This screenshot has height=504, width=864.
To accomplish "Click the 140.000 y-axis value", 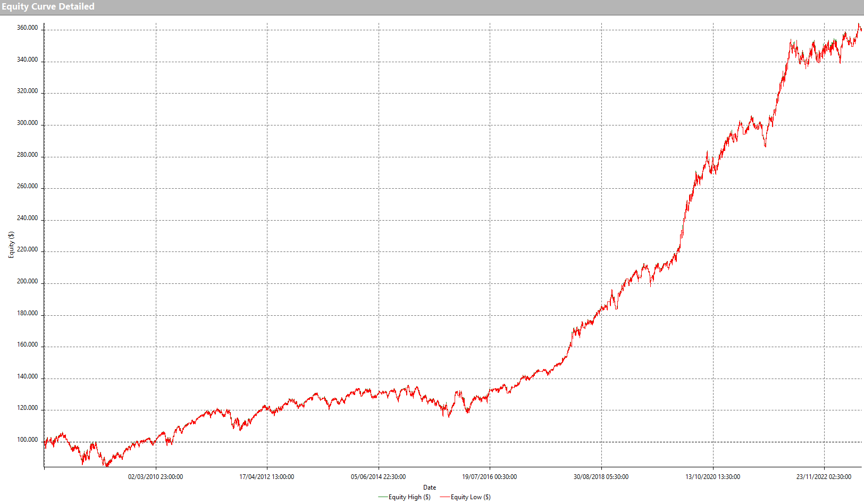I will 28,376.
